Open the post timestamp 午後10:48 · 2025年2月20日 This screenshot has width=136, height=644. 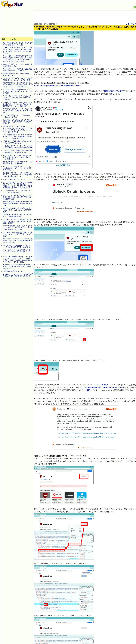pyautogui.click(x=46, y=157)
